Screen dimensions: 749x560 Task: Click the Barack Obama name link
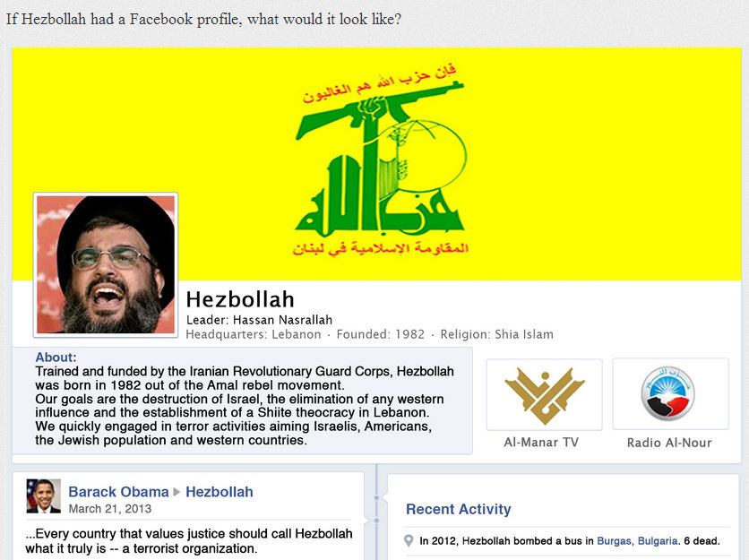tap(118, 492)
